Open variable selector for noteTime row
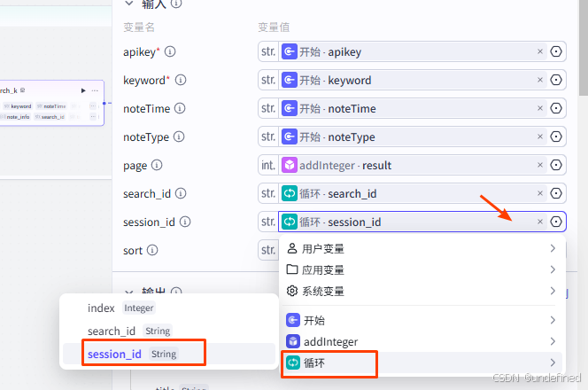The height and width of the screenshot is (390, 588). coord(556,108)
